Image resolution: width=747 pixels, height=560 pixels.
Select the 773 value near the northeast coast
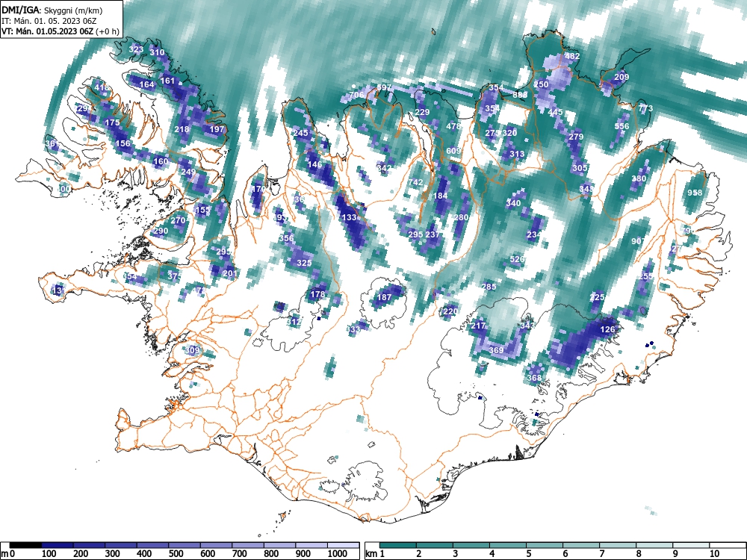click(645, 108)
